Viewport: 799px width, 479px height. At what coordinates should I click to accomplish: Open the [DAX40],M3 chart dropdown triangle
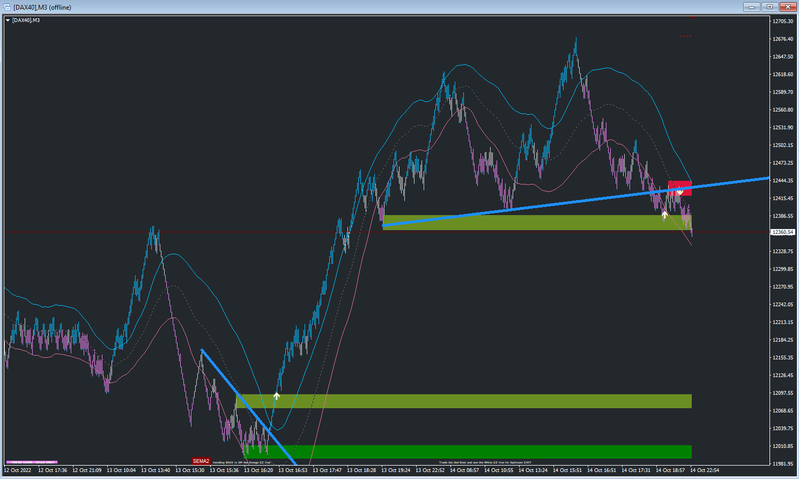[8, 20]
